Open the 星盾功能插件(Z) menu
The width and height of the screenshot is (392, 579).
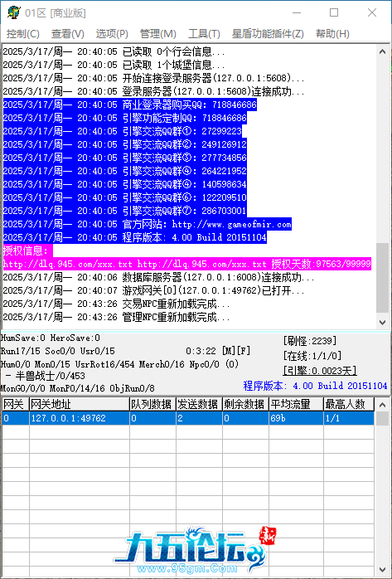tap(268, 34)
